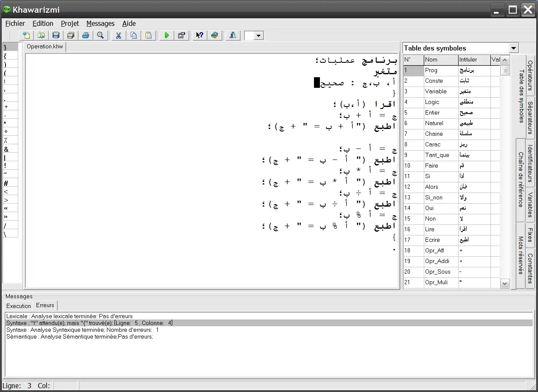Viewport: 538px width, 392px height.
Task: Open the small toolbar combo box dropdown
Action: (x=259, y=36)
